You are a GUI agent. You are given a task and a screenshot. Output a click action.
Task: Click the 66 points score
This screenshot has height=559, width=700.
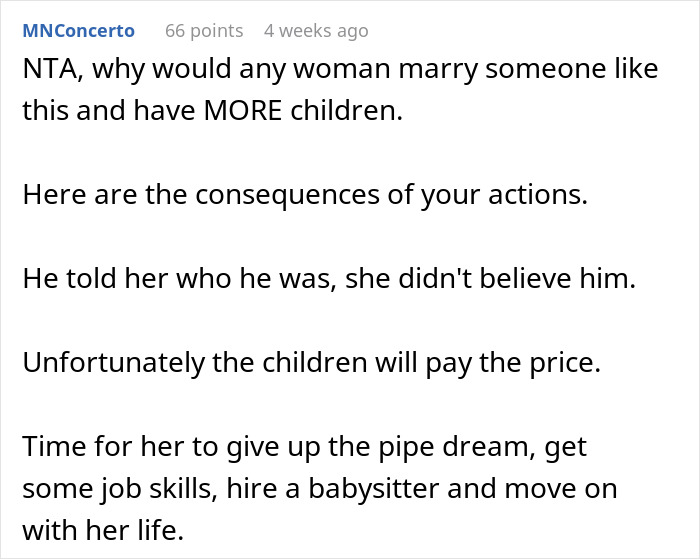(x=204, y=31)
